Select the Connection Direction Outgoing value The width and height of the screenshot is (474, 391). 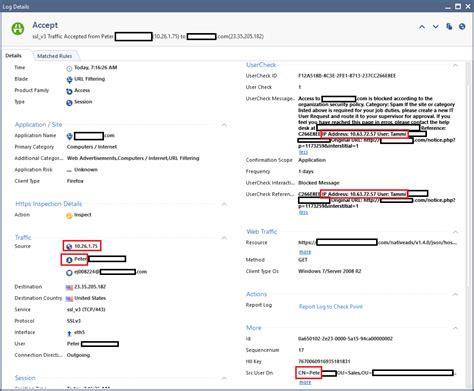click(x=78, y=355)
